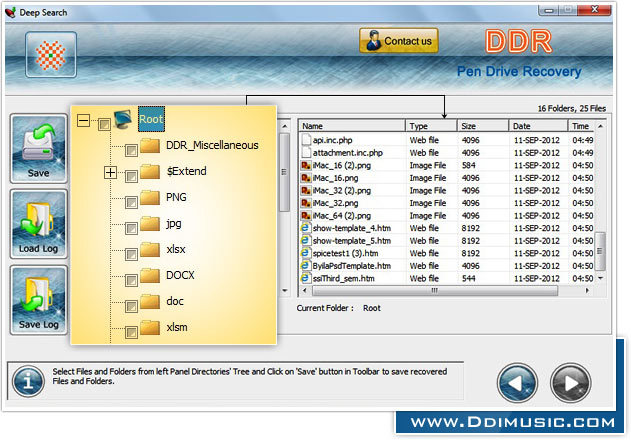631x440 pixels.
Task: Open the Load Log tool
Action: coord(39,224)
